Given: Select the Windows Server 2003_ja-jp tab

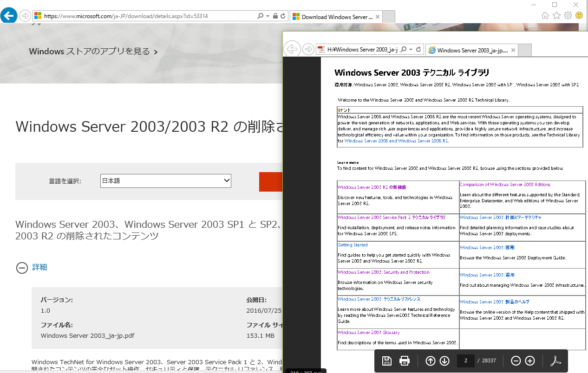Looking at the screenshot, I should pos(471,50).
